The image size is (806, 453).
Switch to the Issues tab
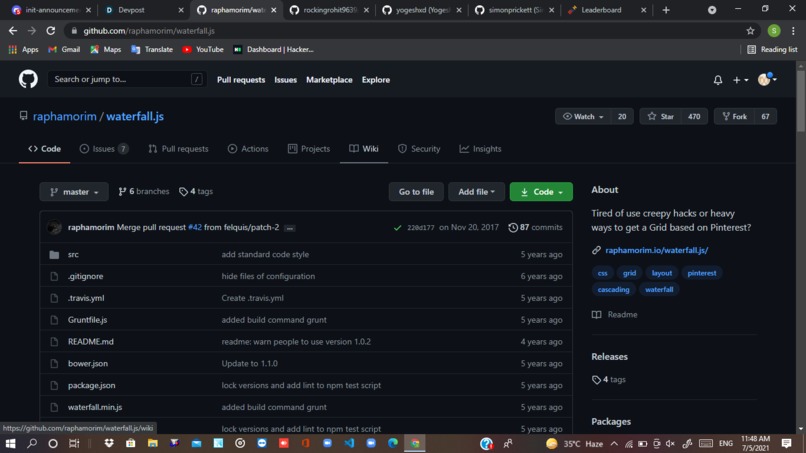pos(104,149)
